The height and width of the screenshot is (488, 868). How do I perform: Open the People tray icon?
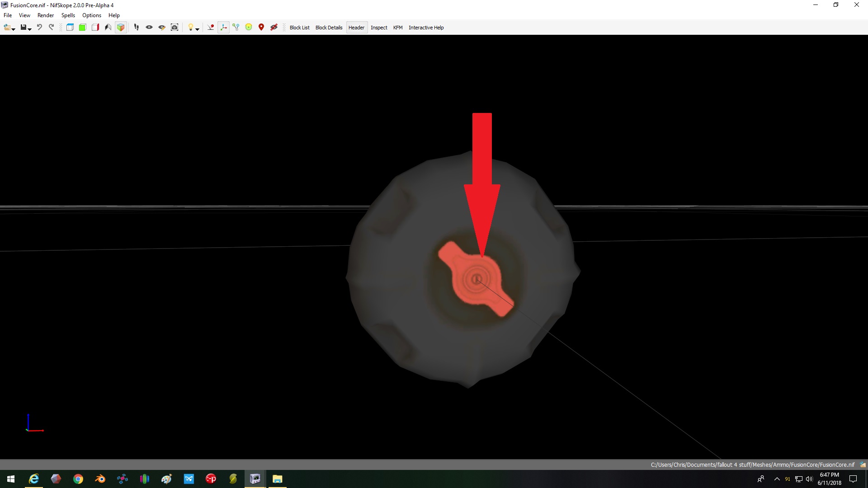[x=761, y=479]
